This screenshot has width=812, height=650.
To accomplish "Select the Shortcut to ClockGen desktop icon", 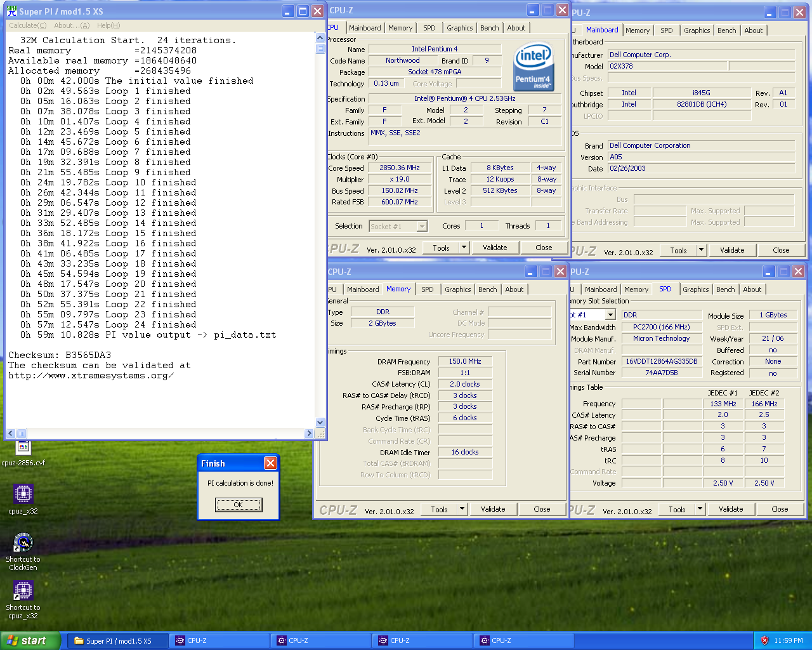I will pyautogui.click(x=23, y=551).
